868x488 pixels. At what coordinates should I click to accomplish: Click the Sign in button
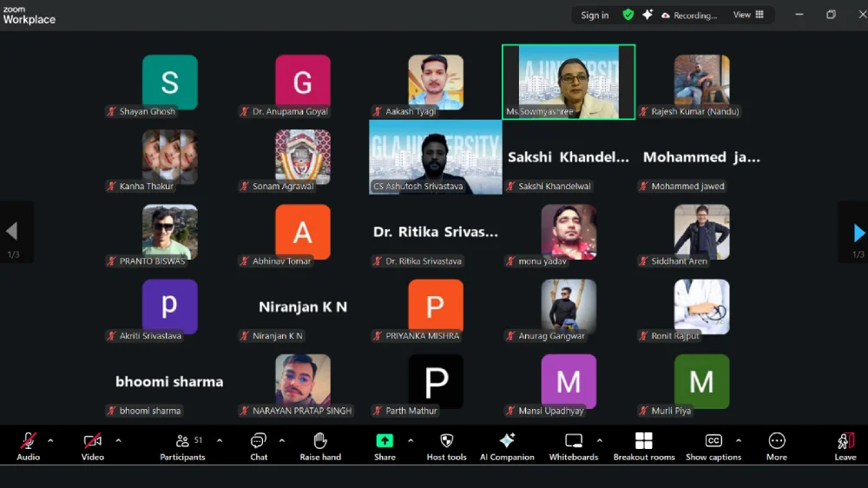coord(595,15)
